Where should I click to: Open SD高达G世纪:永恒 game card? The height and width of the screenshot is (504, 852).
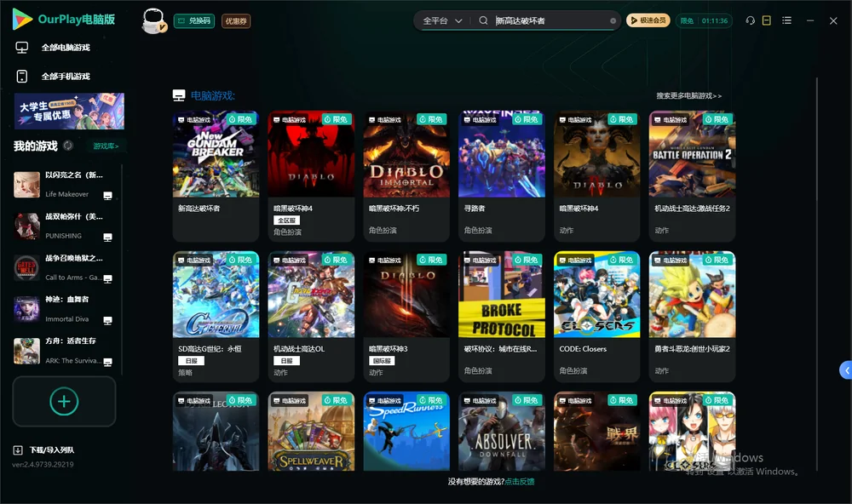pyautogui.click(x=216, y=317)
